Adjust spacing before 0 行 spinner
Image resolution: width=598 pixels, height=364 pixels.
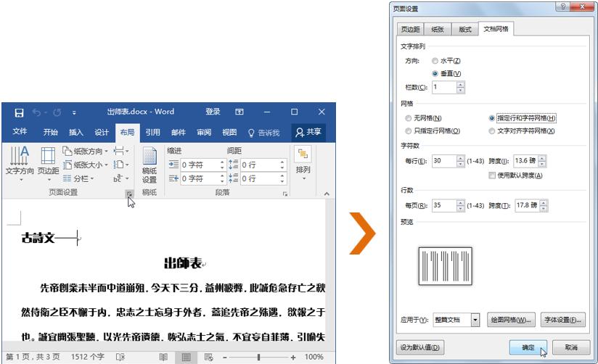click(x=282, y=165)
